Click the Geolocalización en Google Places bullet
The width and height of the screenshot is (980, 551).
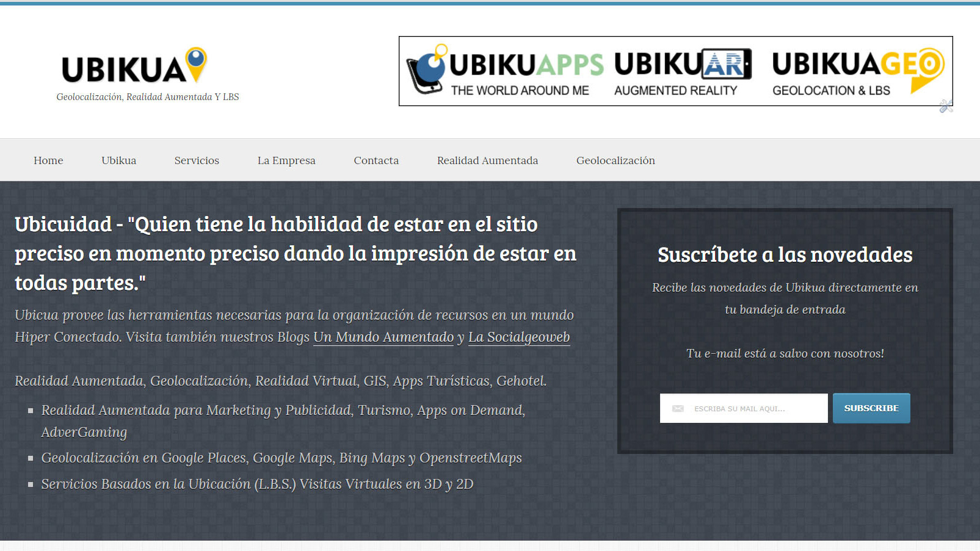click(281, 458)
